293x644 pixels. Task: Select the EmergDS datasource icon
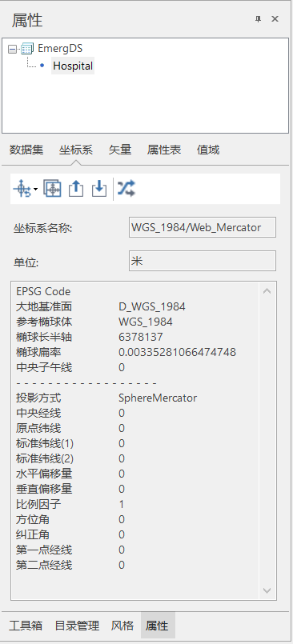point(27,49)
